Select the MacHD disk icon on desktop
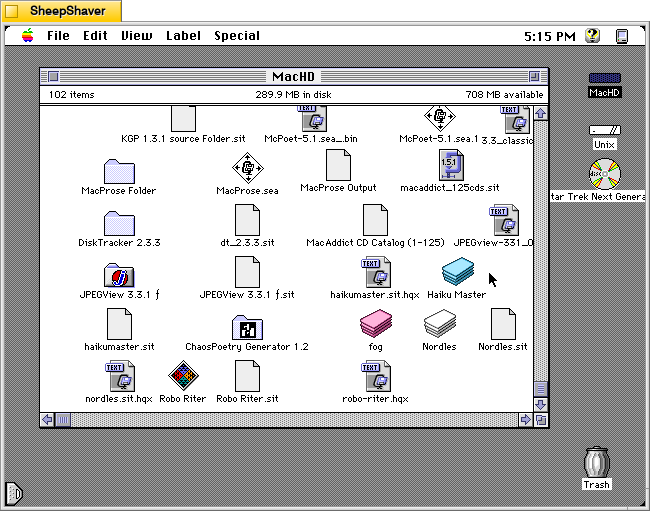The image size is (650, 511). click(604, 78)
